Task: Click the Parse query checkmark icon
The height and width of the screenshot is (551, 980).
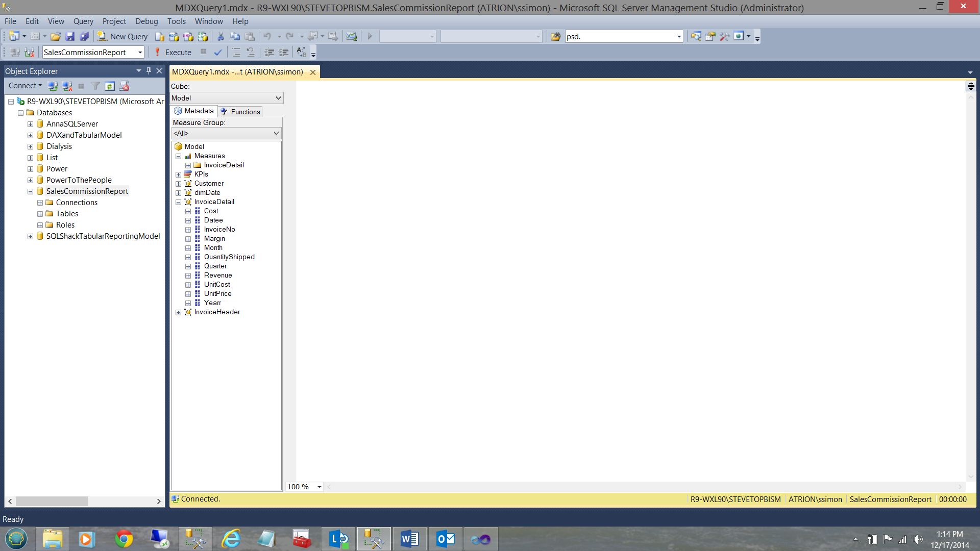Action: coord(218,52)
